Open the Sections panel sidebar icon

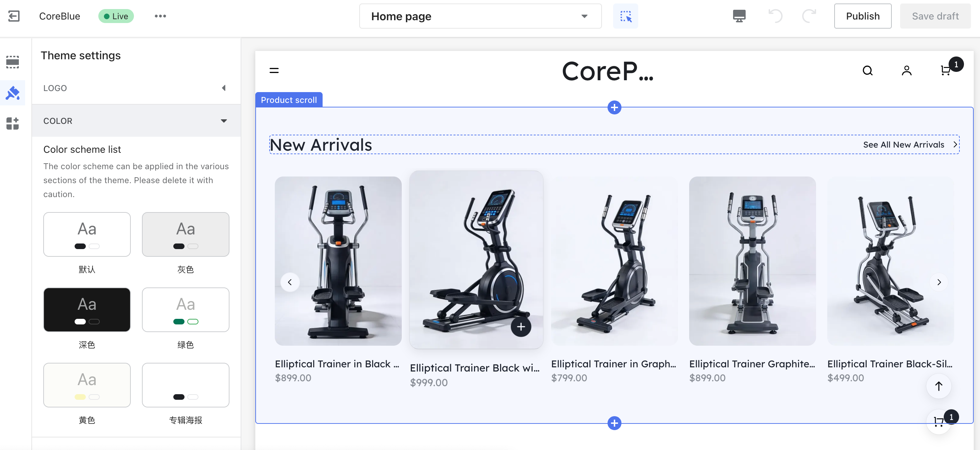pyautogui.click(x=13, y=62)
